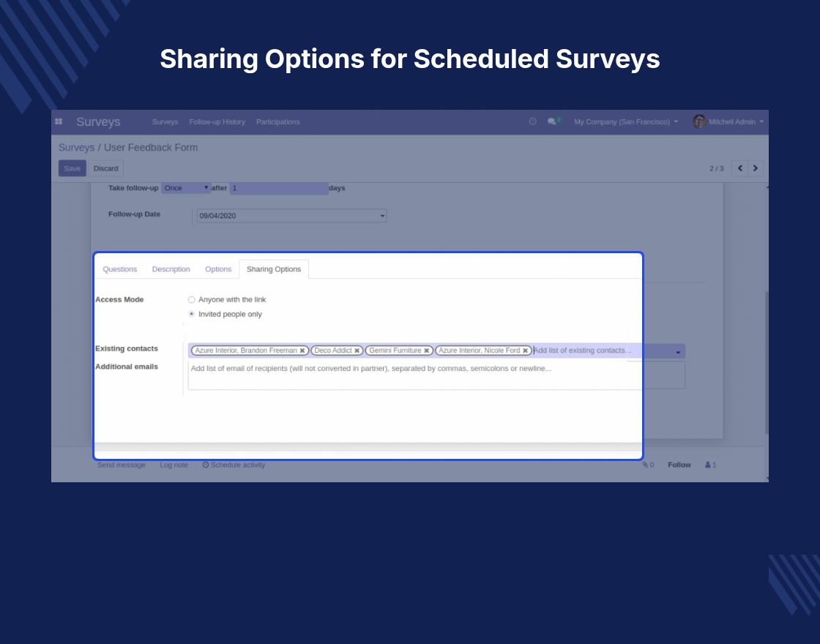Select Invited people only radio
Image resolution: width=820 pixels, height=644 pixels.
click(191, 314)
